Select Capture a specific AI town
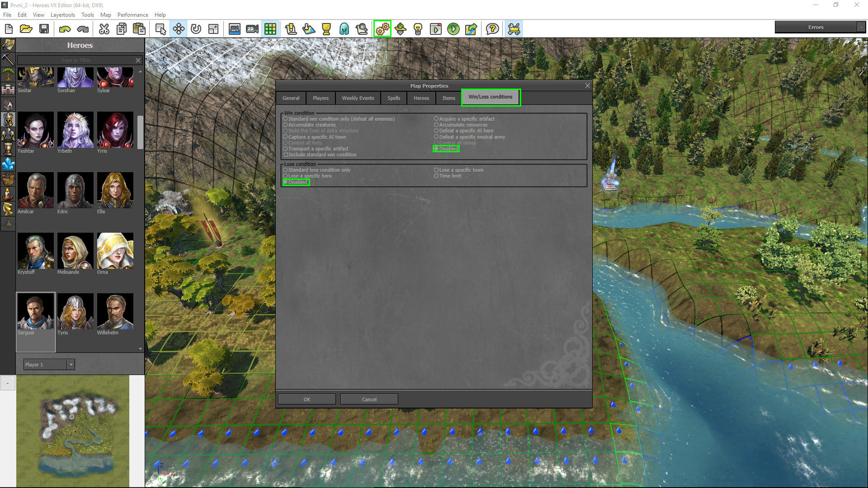The image size is (868, 488). (x=314, y=137)
